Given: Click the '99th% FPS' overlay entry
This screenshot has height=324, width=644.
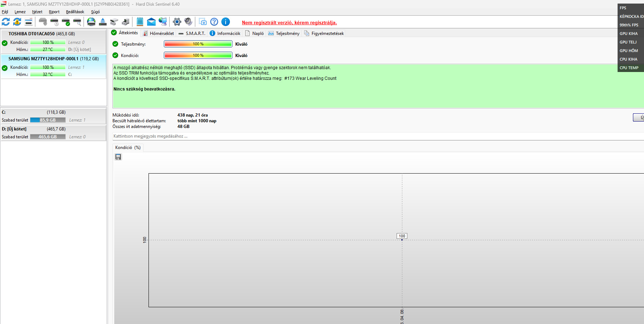Looking at the screenshot, I should pos(629,25).
